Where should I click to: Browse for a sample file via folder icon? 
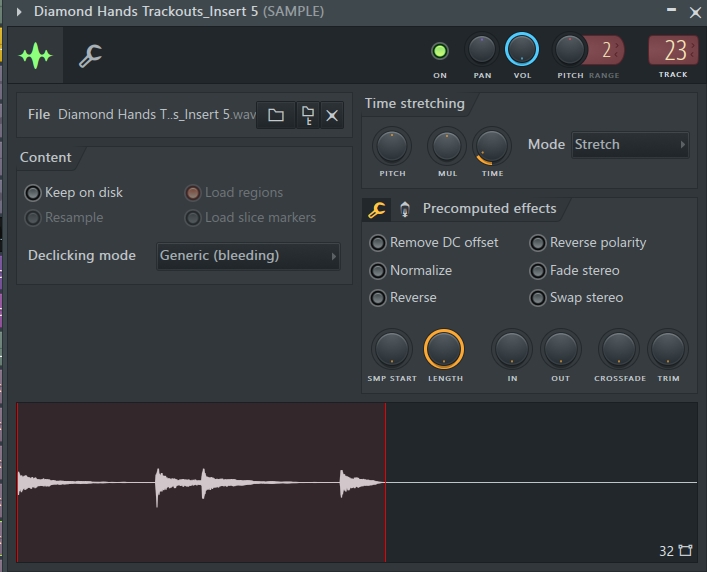(x=276, y=115)
